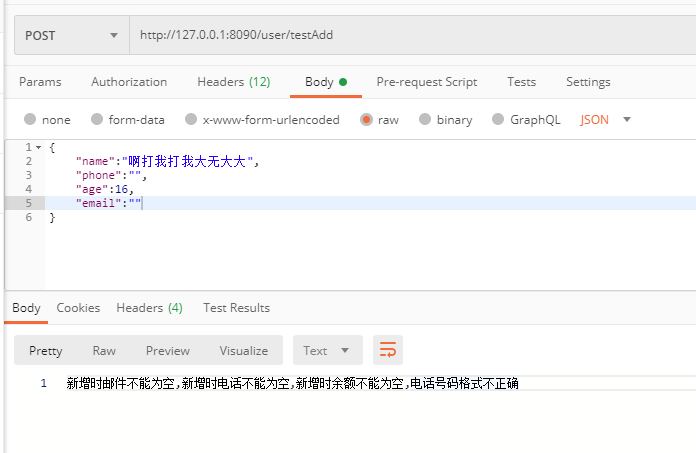Viewport: 696px width, 453px height.
Task: Open the response Text format dropdown
Action: coord(327,350)
